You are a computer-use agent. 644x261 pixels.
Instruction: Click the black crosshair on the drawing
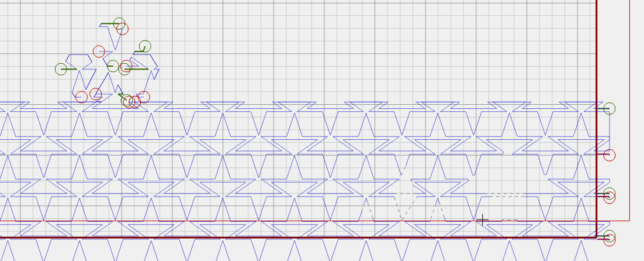coord(482,220)
